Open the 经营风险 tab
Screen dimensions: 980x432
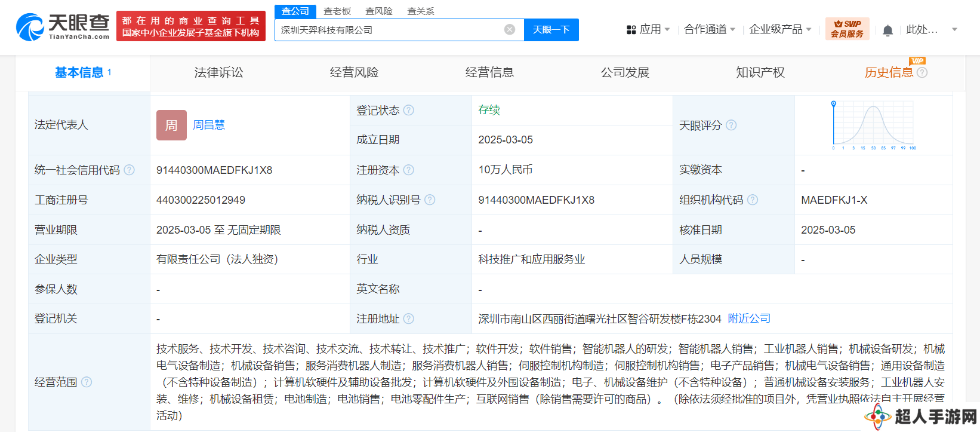point(355,72)
